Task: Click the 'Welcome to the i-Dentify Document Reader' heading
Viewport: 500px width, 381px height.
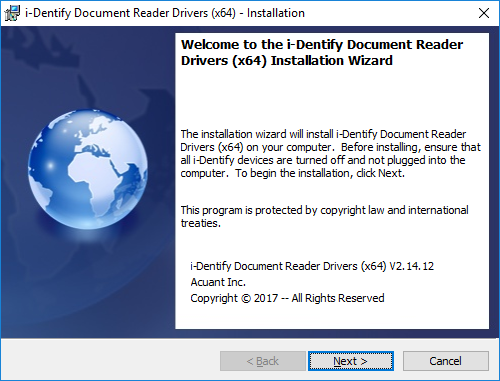Action: click(x=322, y=53)
